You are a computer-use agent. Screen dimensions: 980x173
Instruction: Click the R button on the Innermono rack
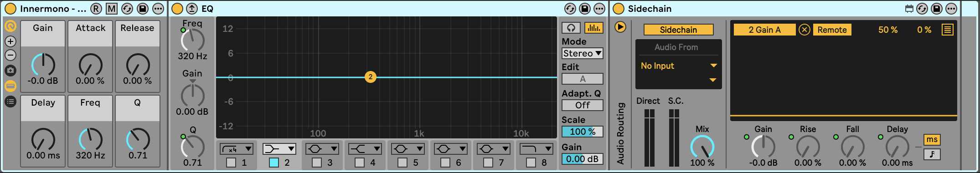(96, 9)
